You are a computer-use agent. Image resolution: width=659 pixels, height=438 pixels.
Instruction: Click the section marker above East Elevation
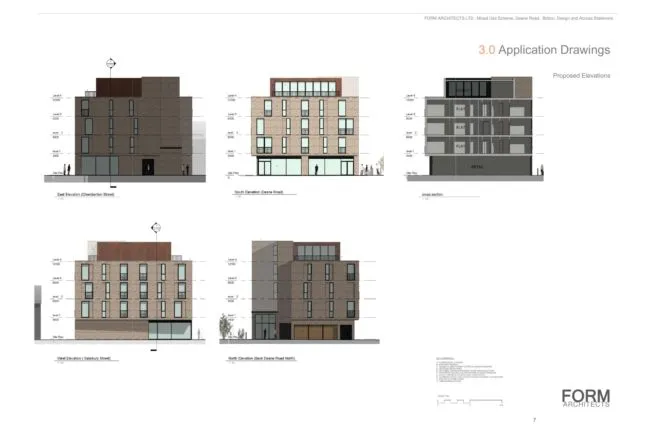(111, 63)
